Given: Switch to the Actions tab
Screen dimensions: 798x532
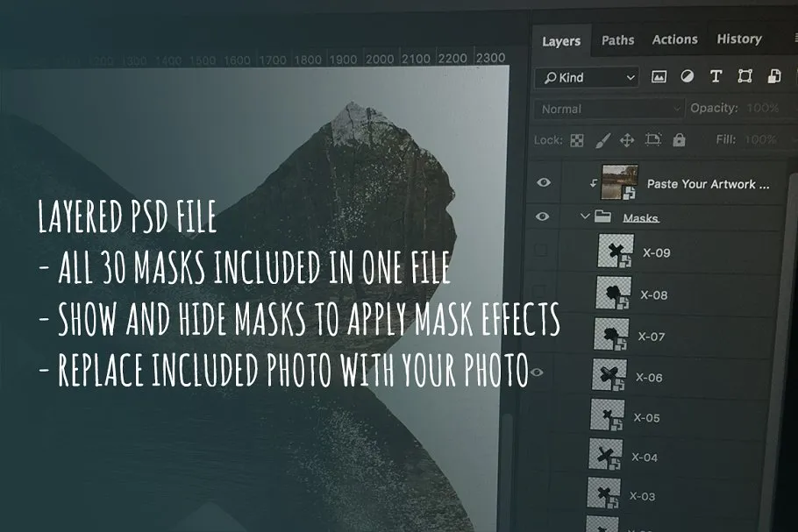Looking at the screenshot, I should tap(674, 39).
